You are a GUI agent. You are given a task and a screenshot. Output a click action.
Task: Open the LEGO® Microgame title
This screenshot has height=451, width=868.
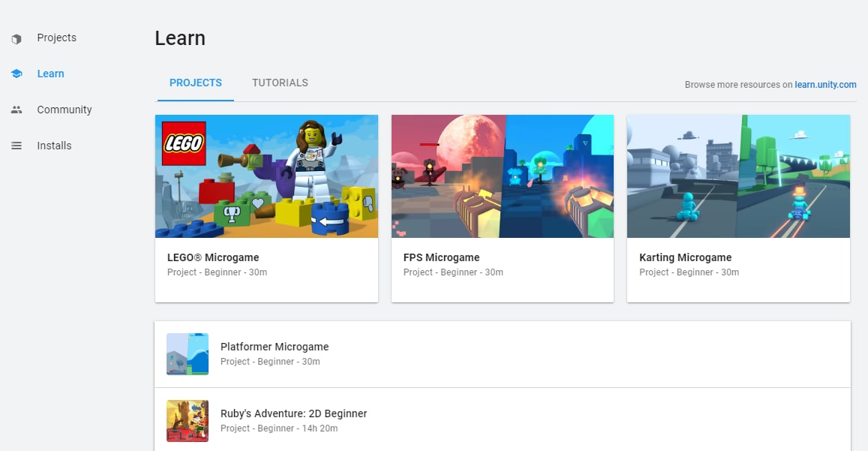pos(213,257)
